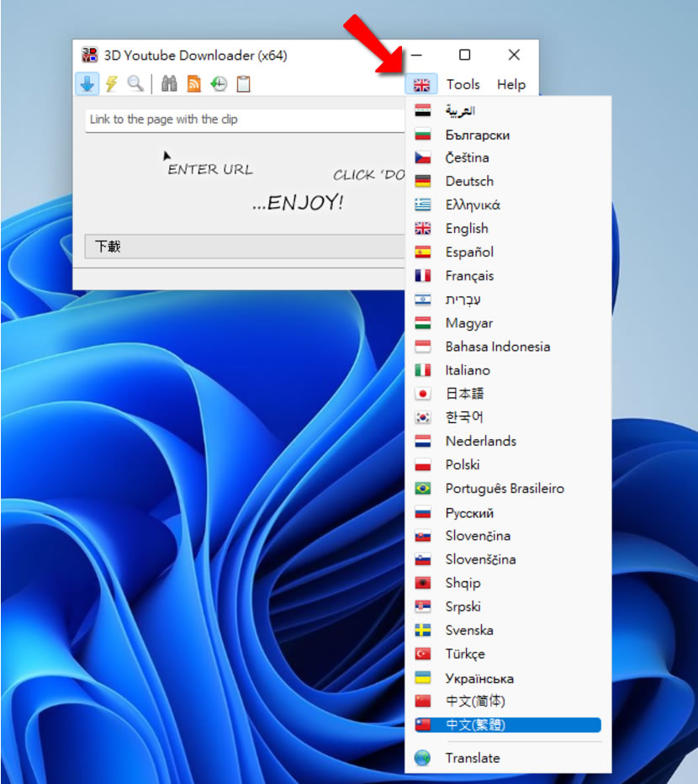Switch language to Srpski
The image size is (698, 784).
click(508, 607)
